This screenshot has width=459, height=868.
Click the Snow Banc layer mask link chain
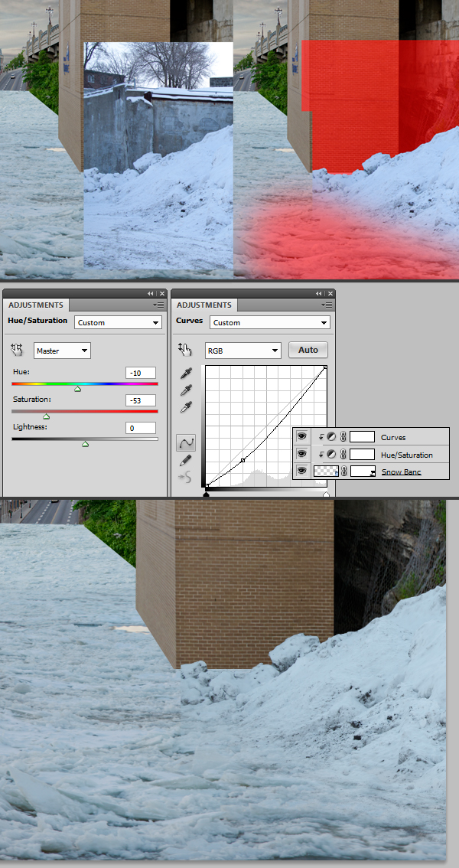coord(343,472)
